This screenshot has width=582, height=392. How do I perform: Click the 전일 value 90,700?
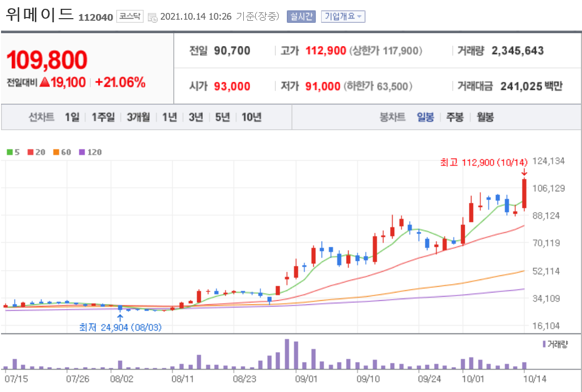pyautogui.click(x=232, y=50)
